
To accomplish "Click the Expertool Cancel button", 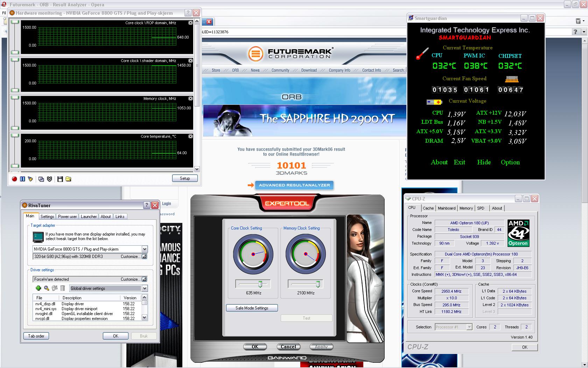I will pyautogui.click(x=288, y=347).
